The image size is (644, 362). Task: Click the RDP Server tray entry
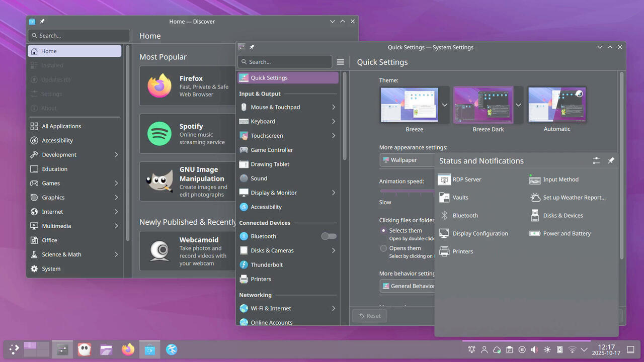coord(466,179)
